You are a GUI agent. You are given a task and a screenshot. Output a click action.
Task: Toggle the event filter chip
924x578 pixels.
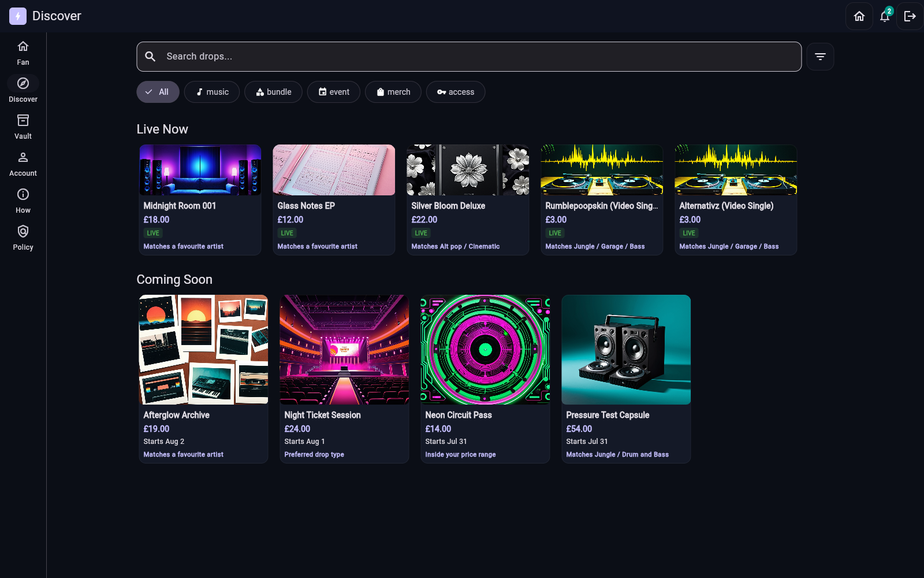click(x=334, y=92)
